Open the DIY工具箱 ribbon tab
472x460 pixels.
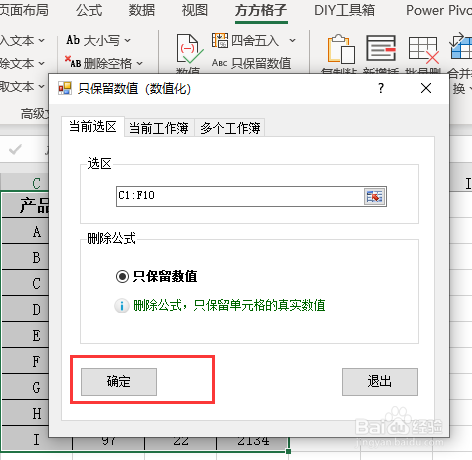pyautogui.click(x=345, y=11)
